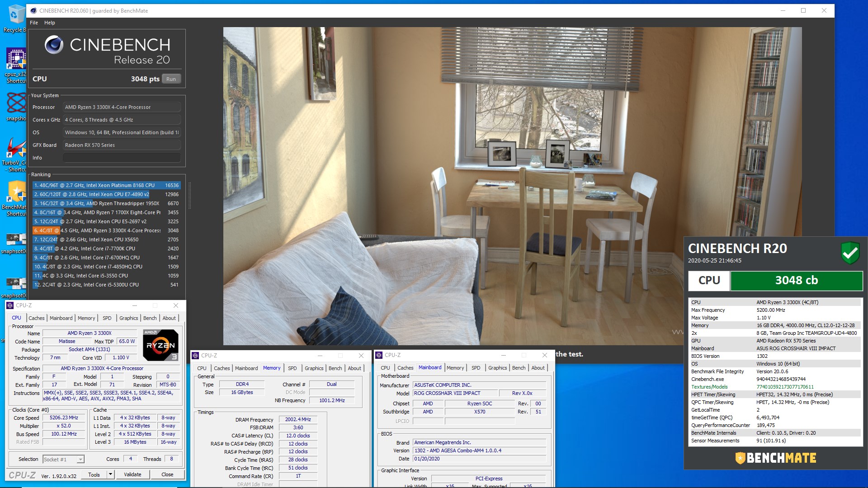Select ranking row Intel Core i7-7700K
This screenshot has height=488, width=868.
pos(106,249)
